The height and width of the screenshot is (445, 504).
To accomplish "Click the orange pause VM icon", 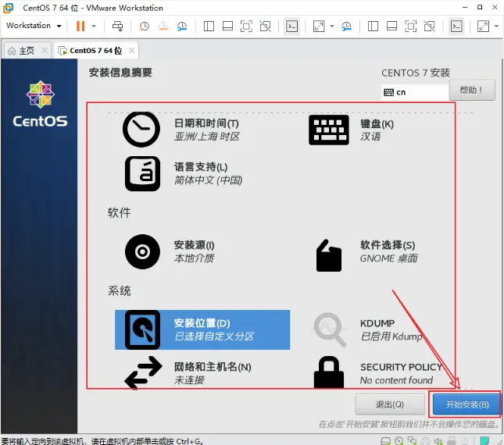I will [x=80, y=26].
